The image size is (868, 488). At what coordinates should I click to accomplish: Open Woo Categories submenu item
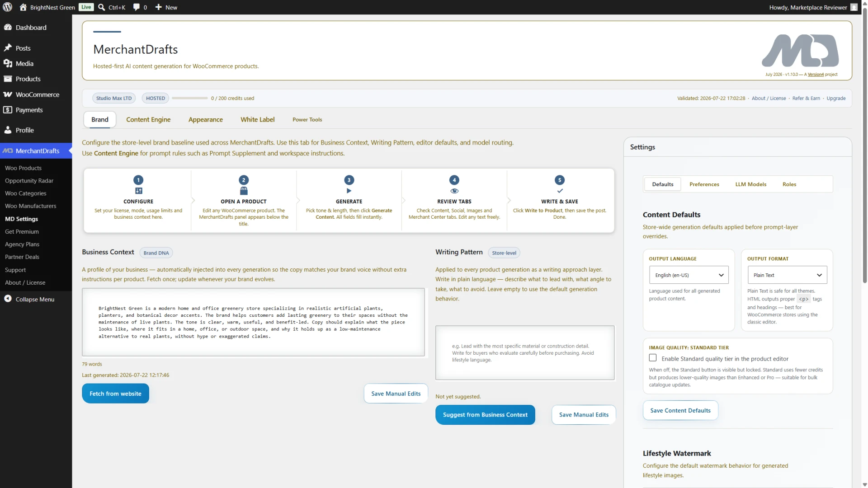pos(25,193)
